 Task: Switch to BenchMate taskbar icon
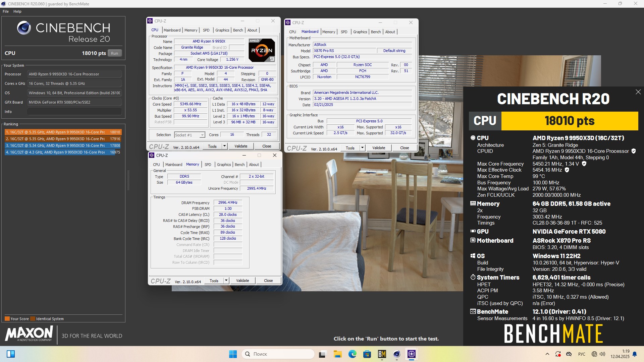(382, 354)
